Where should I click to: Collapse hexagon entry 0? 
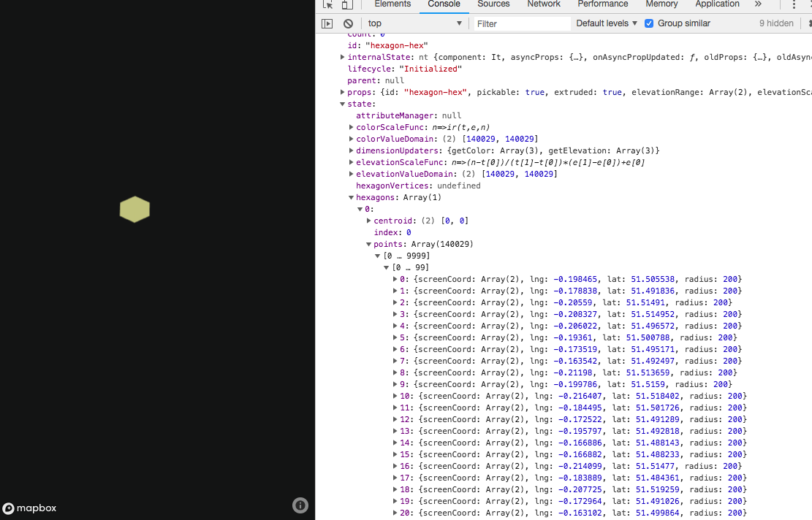[x=360, y=209]
